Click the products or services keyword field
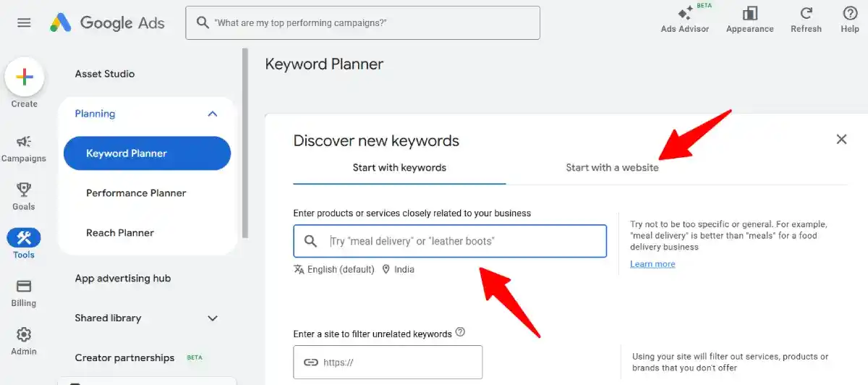 450,241
